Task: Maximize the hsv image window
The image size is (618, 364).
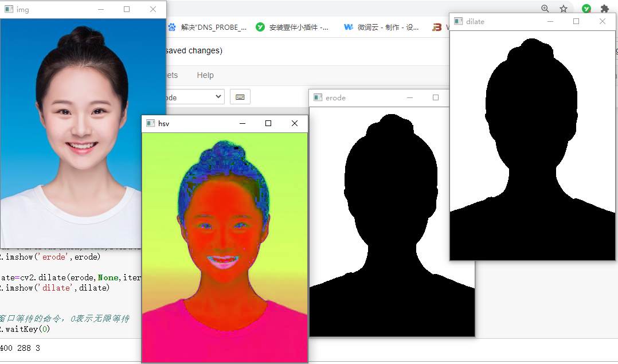Action: tap(268, 123)
